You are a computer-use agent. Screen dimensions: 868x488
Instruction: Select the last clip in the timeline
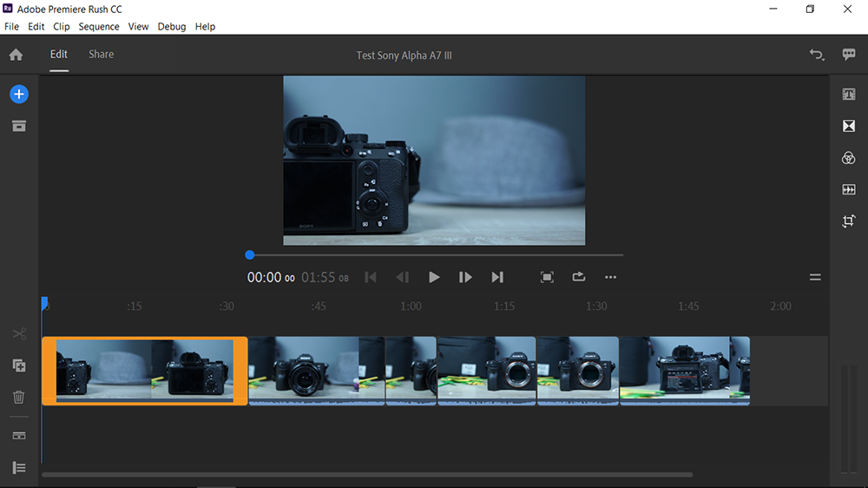pos(684,371)
